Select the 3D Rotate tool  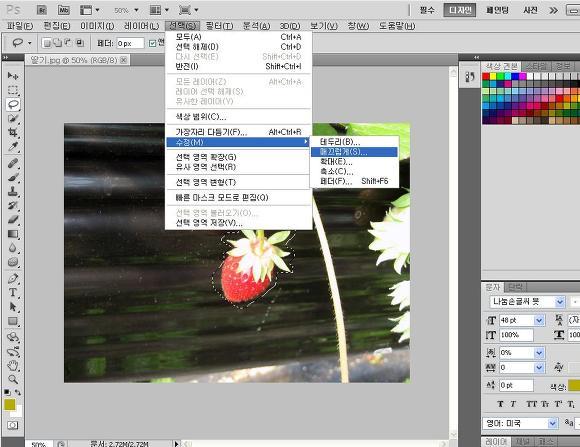tap(13, 337)
